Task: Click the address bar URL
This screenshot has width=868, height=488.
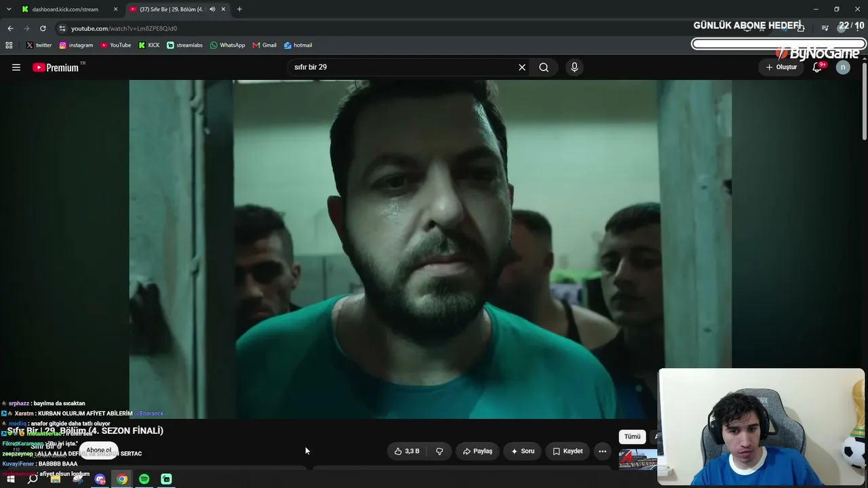Action: (x=124, y=28)
